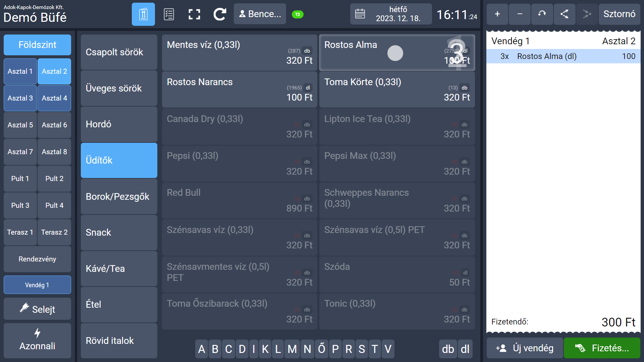Select counter Pult 4
This screenshot has height=362, width=644.
[54, 205]
